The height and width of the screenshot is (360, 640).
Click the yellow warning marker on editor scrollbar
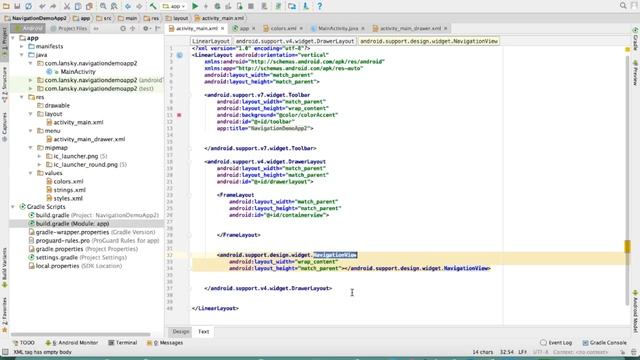pos(627,247)
